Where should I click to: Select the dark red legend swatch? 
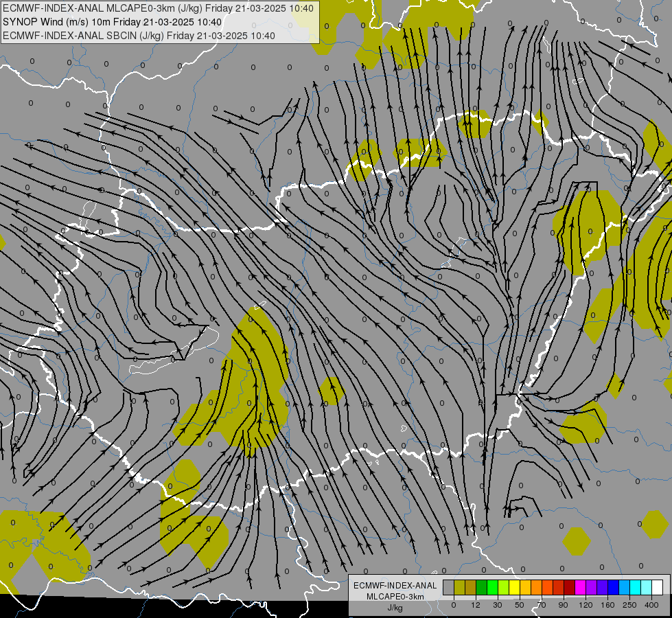(570, 587)
